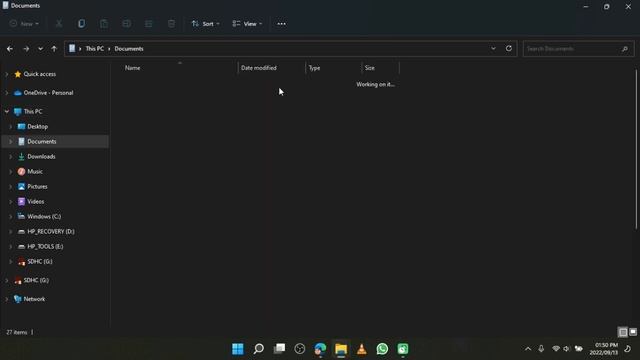Click the Copy icon in toolbar
Image resolution: width=640 pixels, height=360 pixels.
(x=82, y=24)
